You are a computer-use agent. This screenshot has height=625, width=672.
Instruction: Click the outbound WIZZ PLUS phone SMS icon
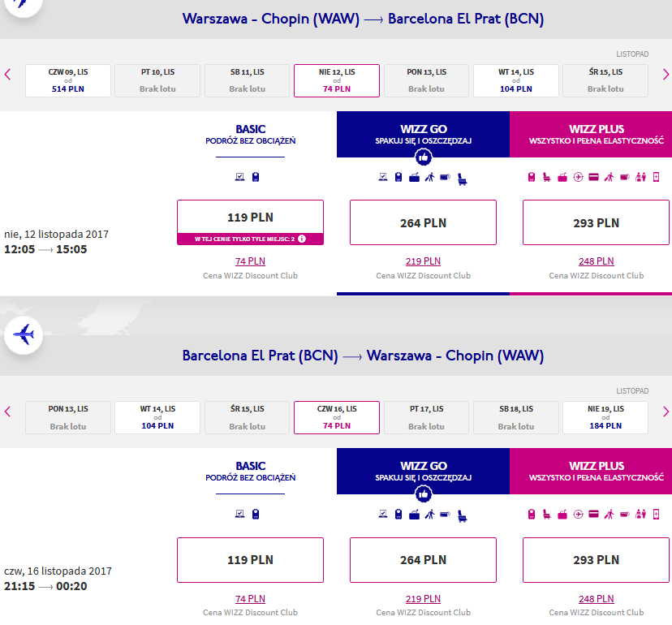[x=656, y=177]
